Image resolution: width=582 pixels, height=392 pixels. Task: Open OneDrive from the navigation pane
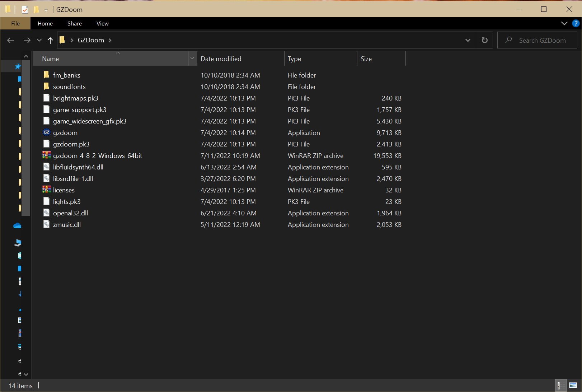pos(17,226)
